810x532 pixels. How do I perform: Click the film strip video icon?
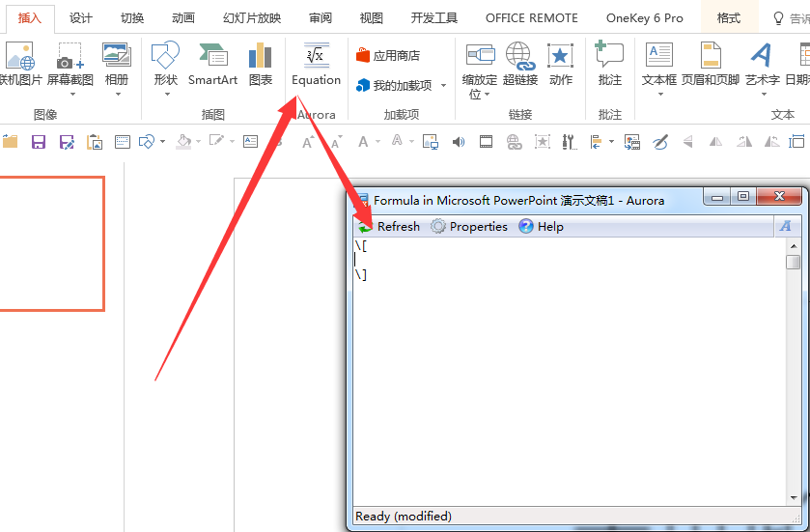click(x=486, y=142)
